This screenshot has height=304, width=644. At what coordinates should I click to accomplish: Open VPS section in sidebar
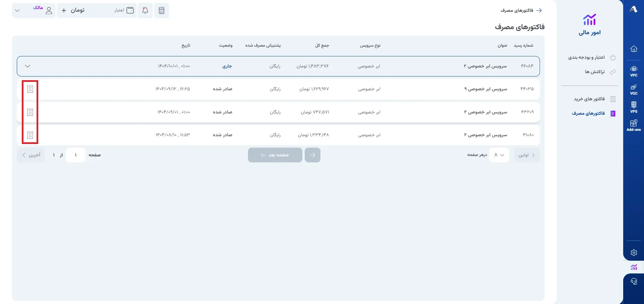pos(634,107)
